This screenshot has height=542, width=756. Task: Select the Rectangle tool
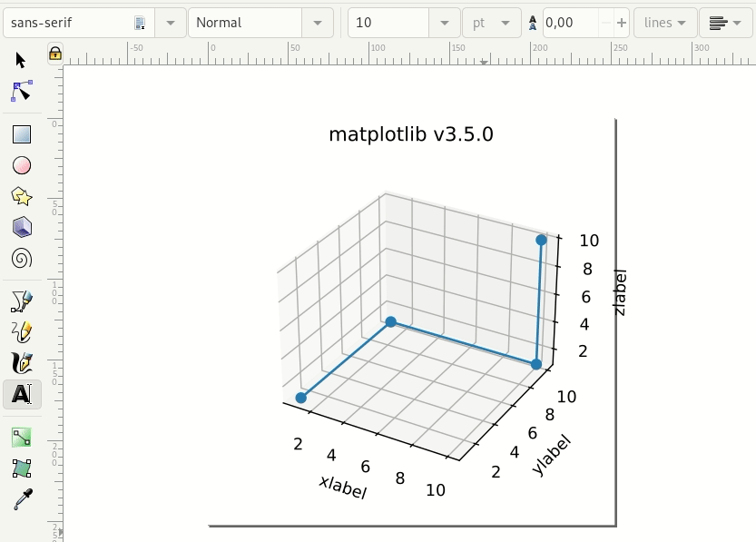point(22,133)
